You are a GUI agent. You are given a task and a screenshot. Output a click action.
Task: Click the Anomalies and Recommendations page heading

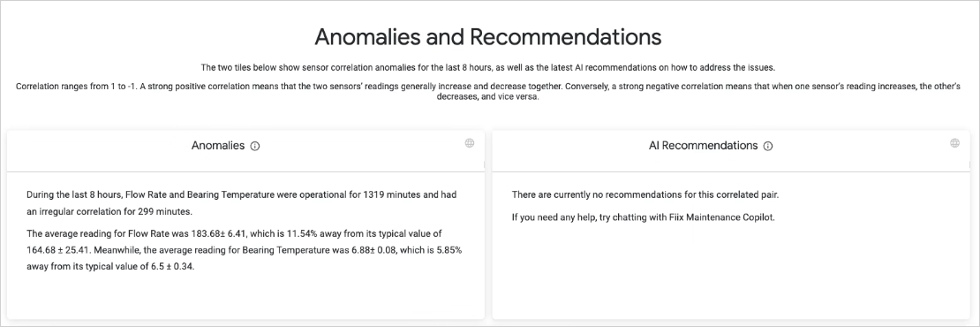pos(487,37)
